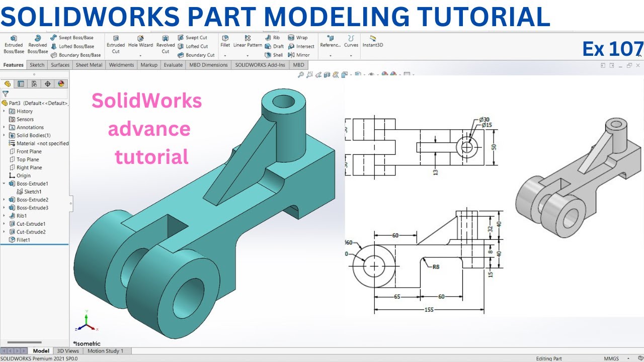Use the Intersect feature
The height and width of the screenshot is (362, 644).
pyautogui.click(x=301, y=46)
